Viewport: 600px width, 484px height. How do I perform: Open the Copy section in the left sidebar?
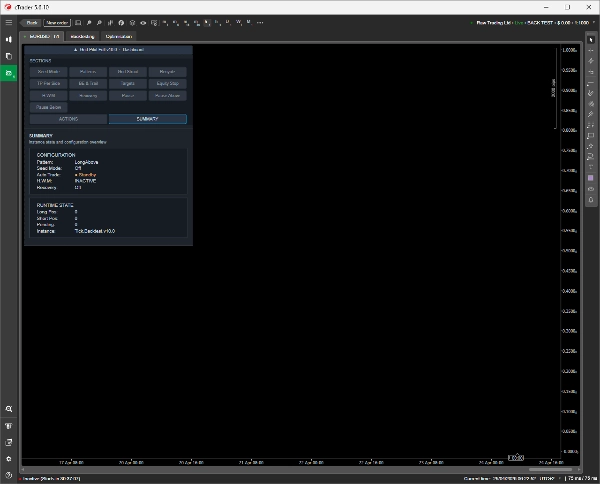coord(8,56)
